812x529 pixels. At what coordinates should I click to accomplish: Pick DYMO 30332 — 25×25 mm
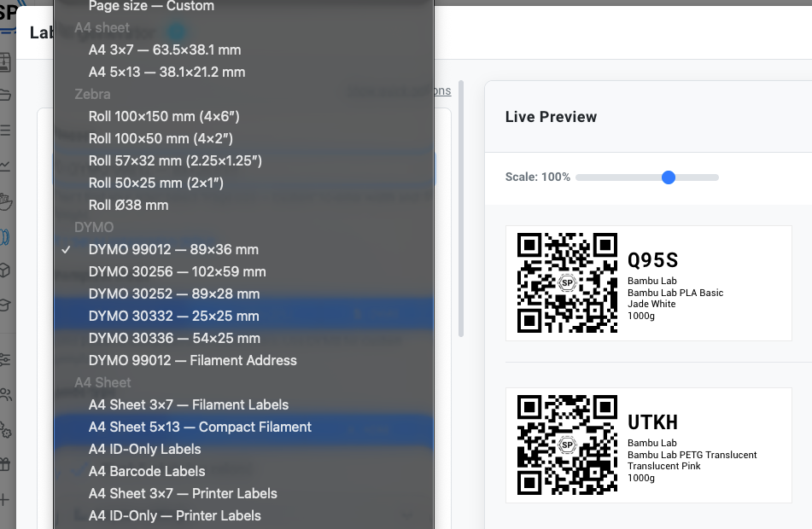click(243, 317)
